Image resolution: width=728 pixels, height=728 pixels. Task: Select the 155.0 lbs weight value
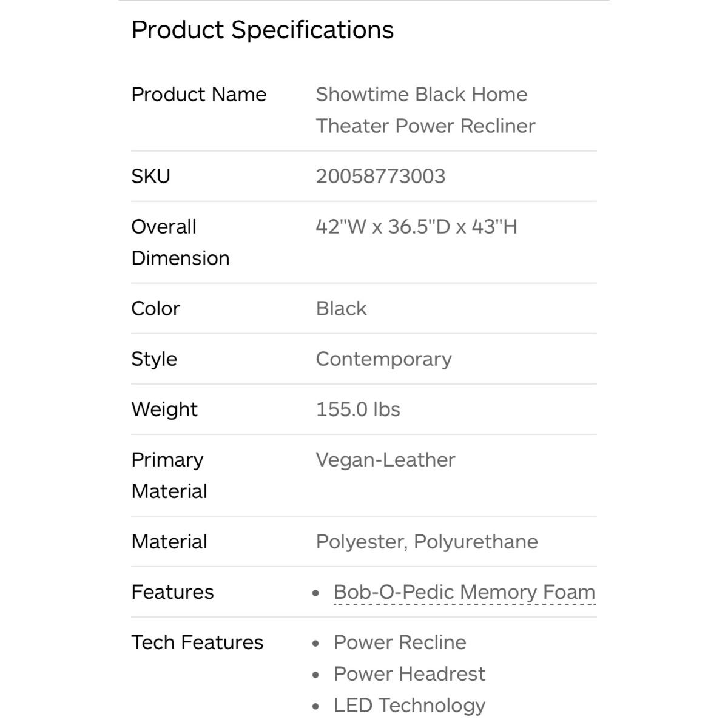(x=358, y=409)
